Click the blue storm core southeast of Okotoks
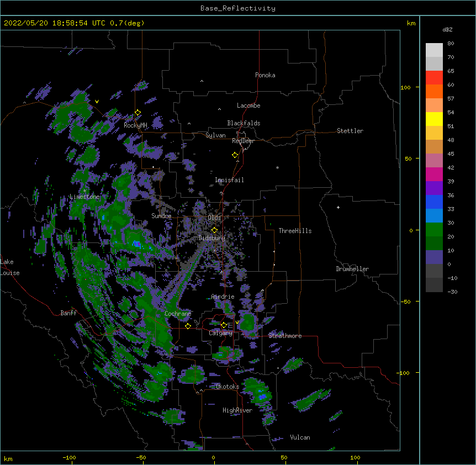 click(x=262, y=397)
